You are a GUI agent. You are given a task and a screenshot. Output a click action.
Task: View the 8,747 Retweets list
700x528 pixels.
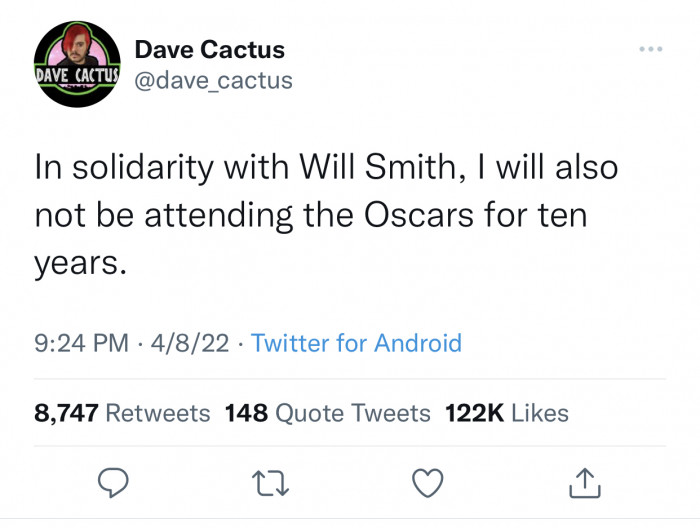pos(122,413)
